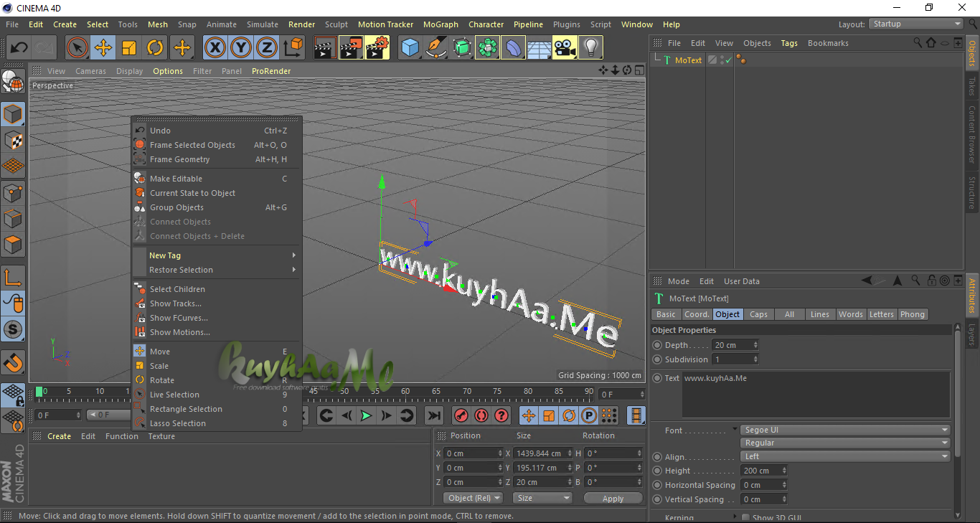
Task: Select Frame Geometry menu entry
Action: (x=216, y=159)
